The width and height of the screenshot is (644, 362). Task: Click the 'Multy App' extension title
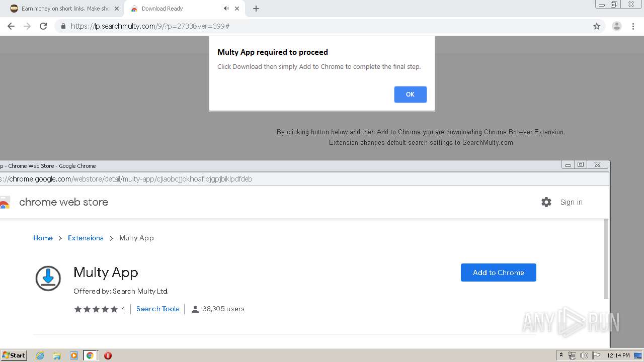106,273
